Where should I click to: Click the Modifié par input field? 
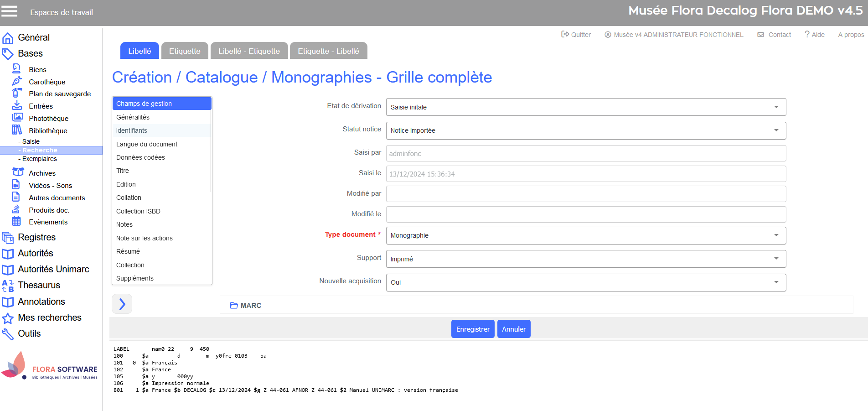point(586,194)
